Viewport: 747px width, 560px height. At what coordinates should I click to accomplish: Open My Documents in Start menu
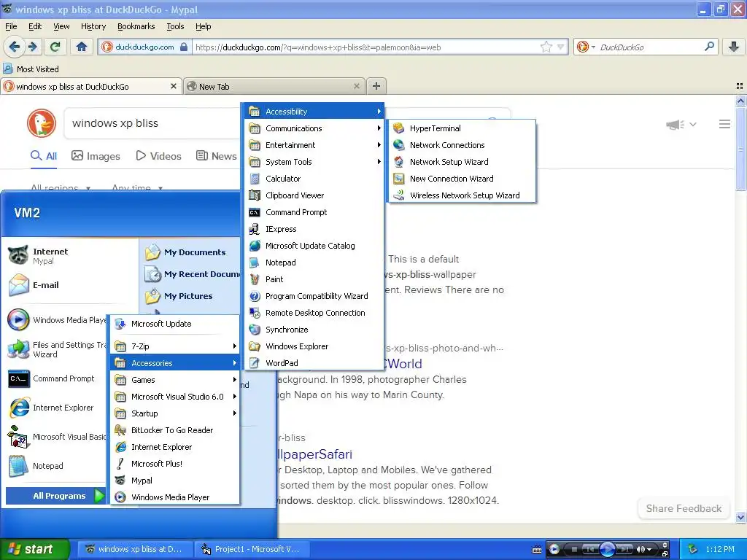click(x=190, y=252)
